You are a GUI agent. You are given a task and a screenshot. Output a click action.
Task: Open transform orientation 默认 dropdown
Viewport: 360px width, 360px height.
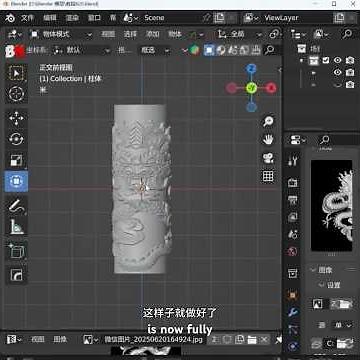click(82, 50)
